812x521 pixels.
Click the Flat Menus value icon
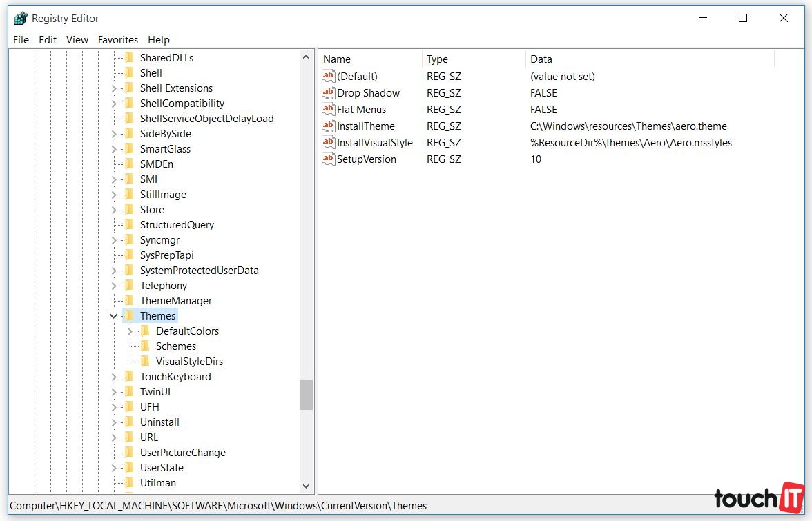[329, 110]
